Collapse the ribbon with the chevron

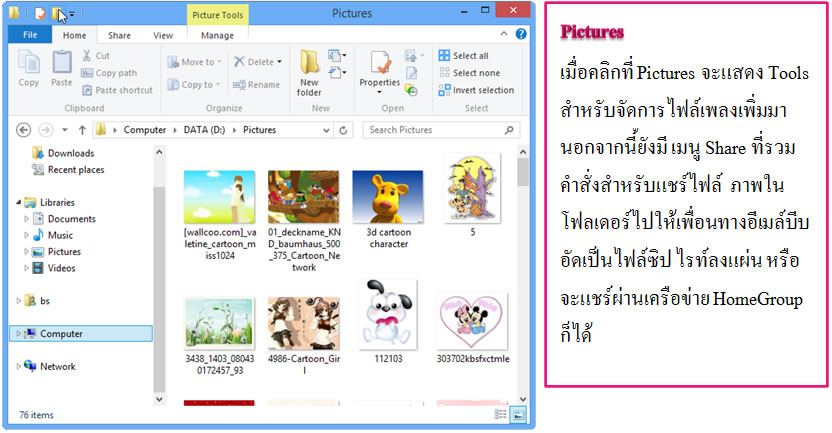coord(504,34)
